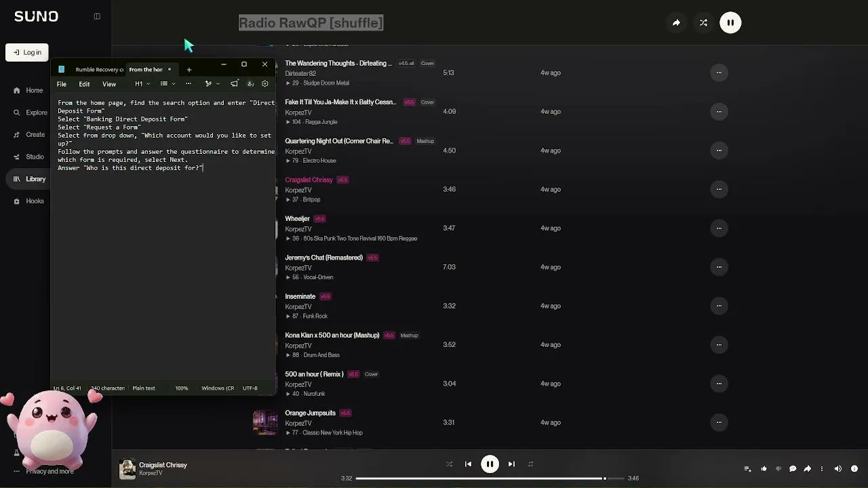This screenshot has height=488, width=868.
Task: Open player more options menu
Action: [x=821, y=468]
